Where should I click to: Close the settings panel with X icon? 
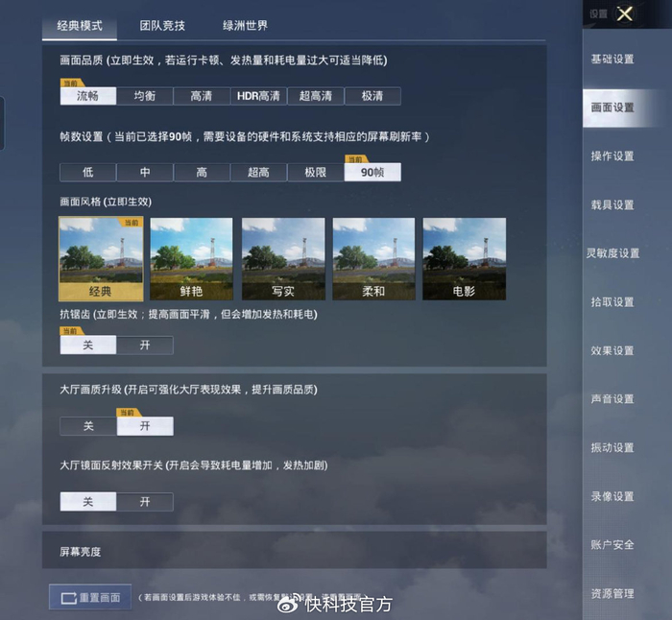point(625,13)
